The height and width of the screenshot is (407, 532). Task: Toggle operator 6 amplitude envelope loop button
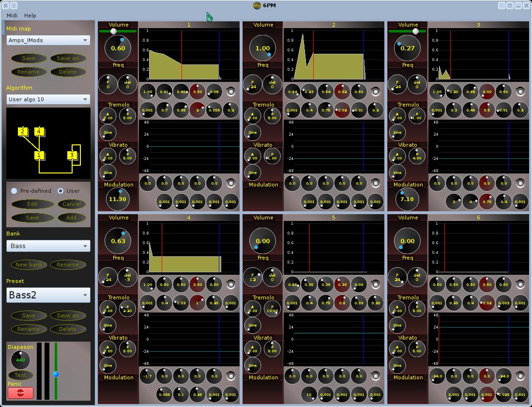[520, 285]
